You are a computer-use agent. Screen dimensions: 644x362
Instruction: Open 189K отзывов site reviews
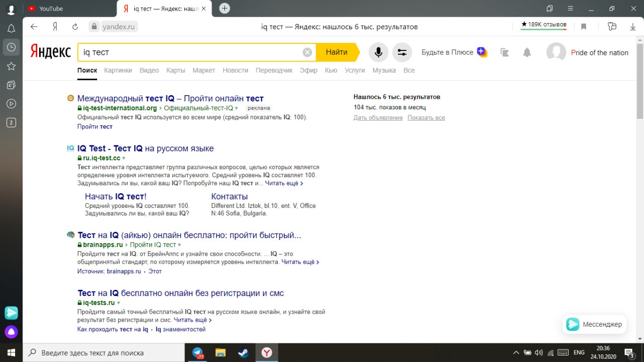pos(544,24)
